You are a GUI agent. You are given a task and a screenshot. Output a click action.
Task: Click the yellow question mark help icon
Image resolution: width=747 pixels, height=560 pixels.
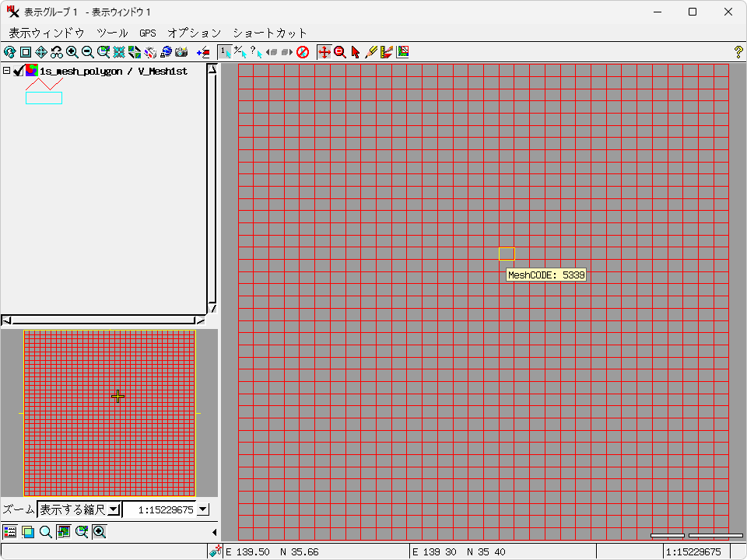tap(738, 52)
